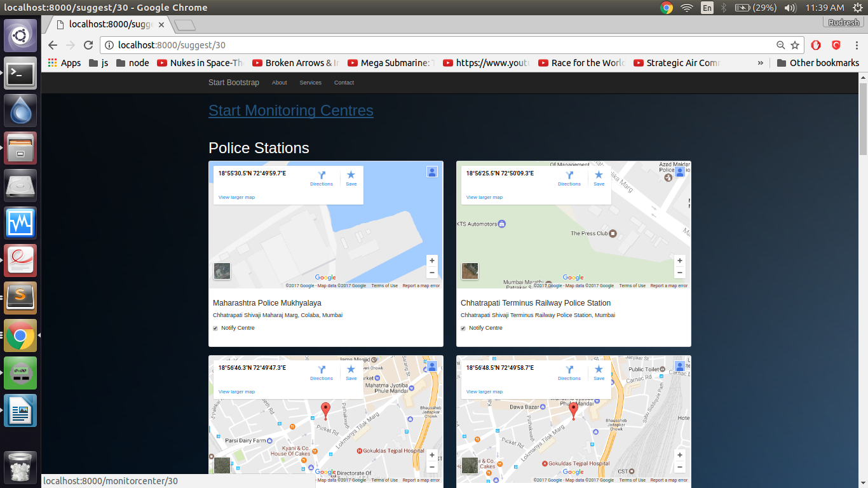868x488 pixels.
Task: Open the Ubuntu dash launcher icon
Action: click(x=20, y=36)
